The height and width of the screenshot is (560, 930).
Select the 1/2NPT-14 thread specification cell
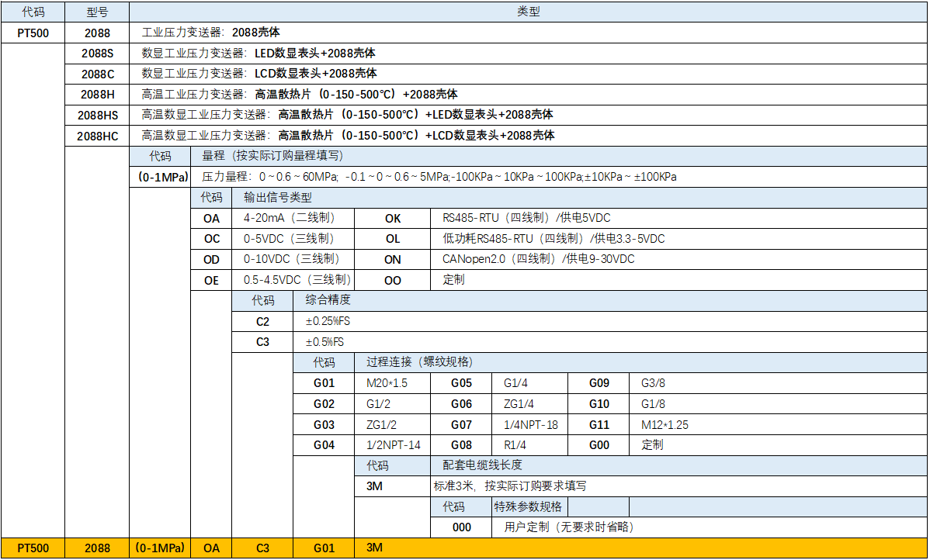coord(393,445)
